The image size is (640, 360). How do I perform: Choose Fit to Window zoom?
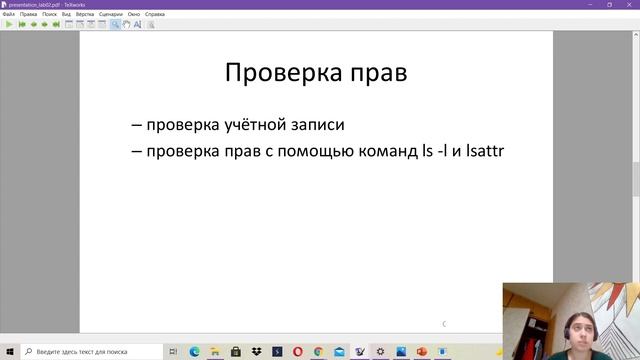[102, 24]
